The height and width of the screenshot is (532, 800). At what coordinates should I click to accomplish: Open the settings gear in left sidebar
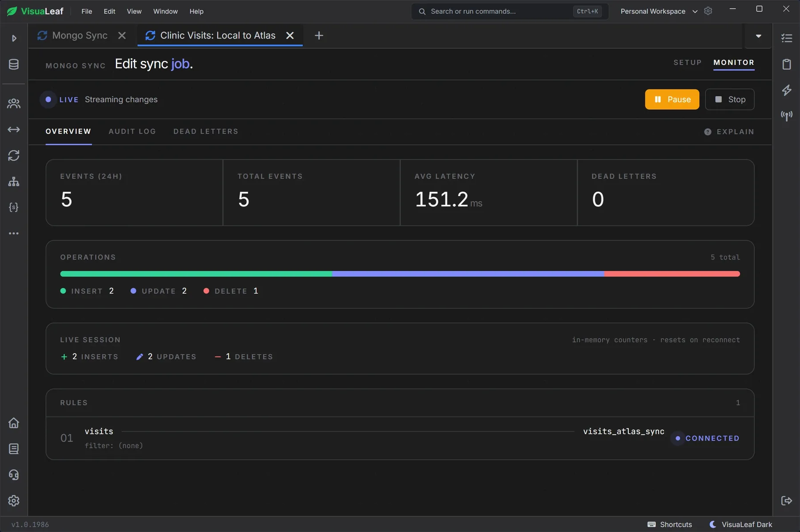point(14,500)
